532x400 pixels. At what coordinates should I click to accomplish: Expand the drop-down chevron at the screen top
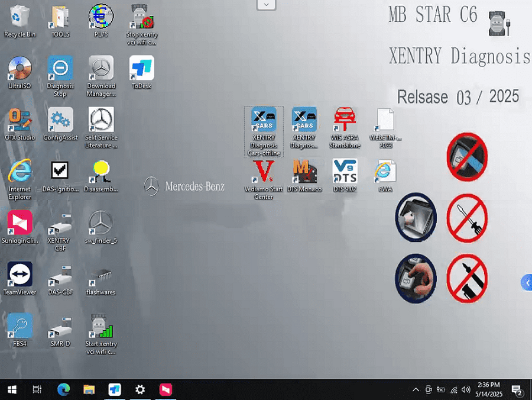(267, 5)
